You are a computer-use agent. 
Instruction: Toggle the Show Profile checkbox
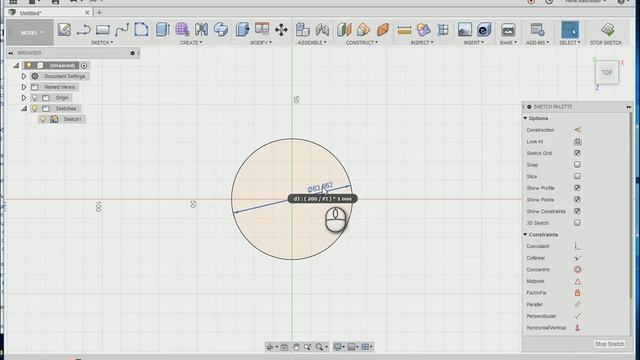pos(577,188)
